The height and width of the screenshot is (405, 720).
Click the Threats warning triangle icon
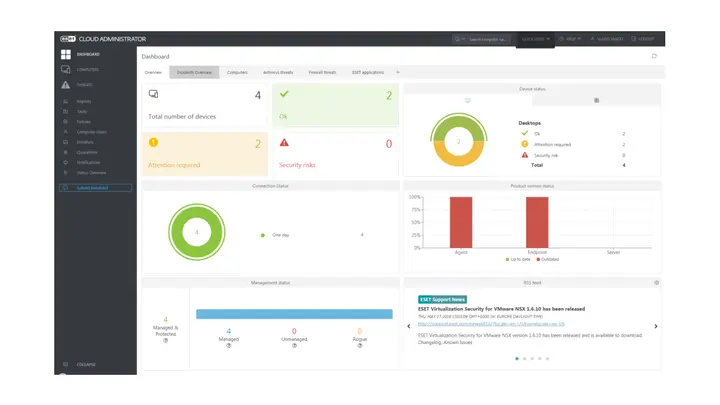click(66, 85)
